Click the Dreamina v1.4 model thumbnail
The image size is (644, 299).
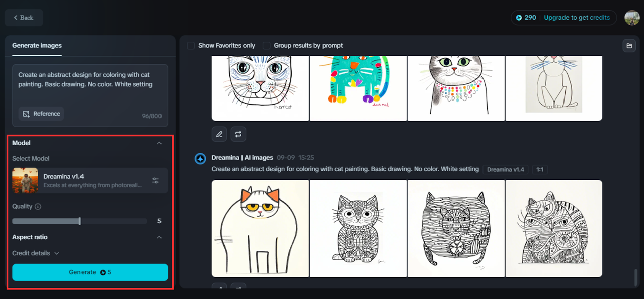click(25, 181)
